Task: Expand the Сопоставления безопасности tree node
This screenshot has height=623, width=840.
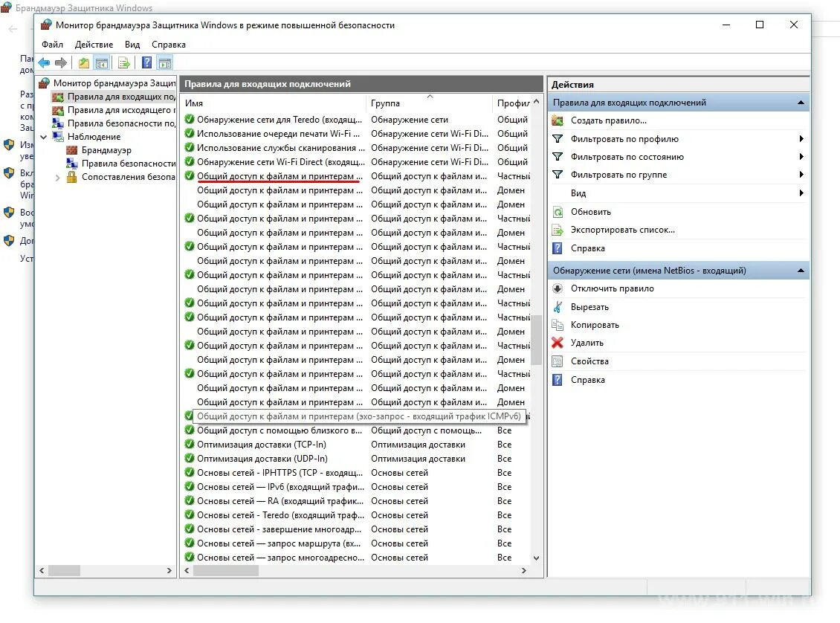Action: pyautogui.click(x=57, y=178)
